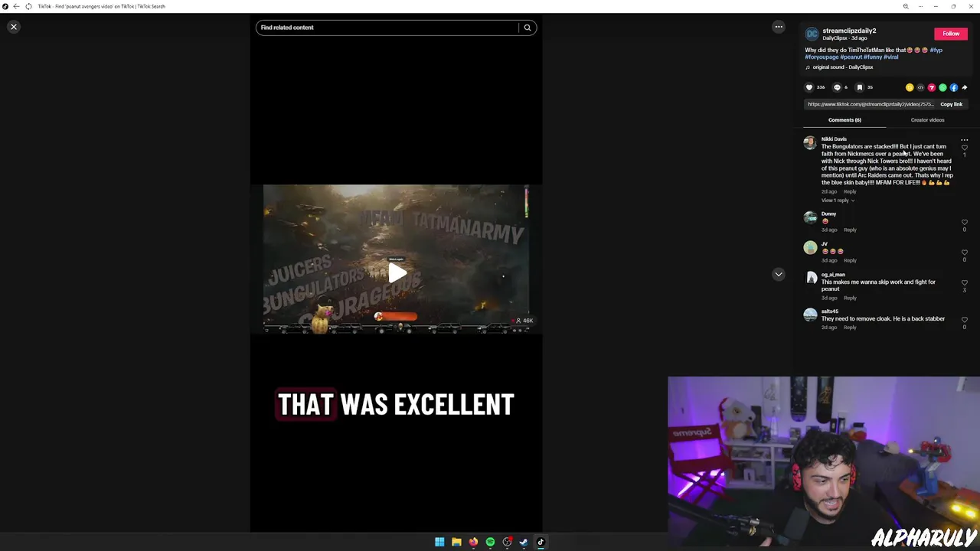This screenshot has height=551, width=980.
Task: Open comments with the speech bubble icon
Action: [x=837, y=87]
